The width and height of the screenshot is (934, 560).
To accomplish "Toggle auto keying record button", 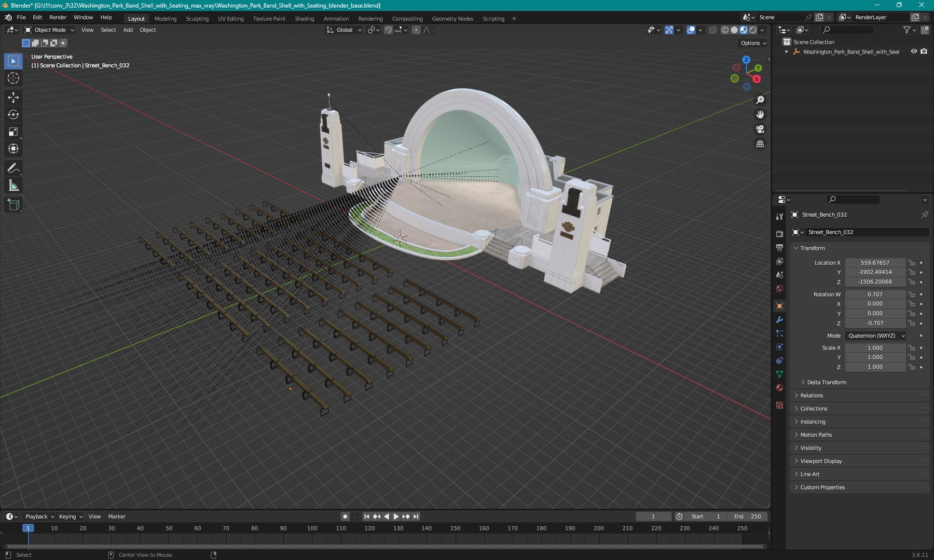I will click(x=345, y=516).
